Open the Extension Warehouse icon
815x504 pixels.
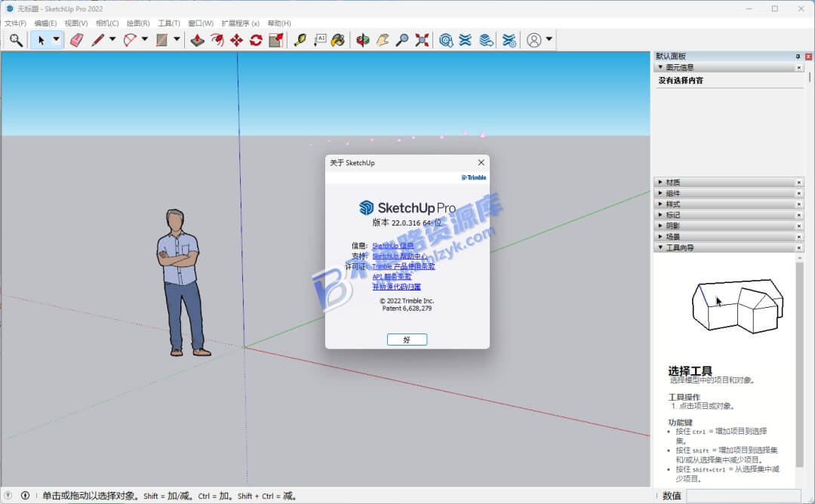pyautogui.click(x=465, y=40)
